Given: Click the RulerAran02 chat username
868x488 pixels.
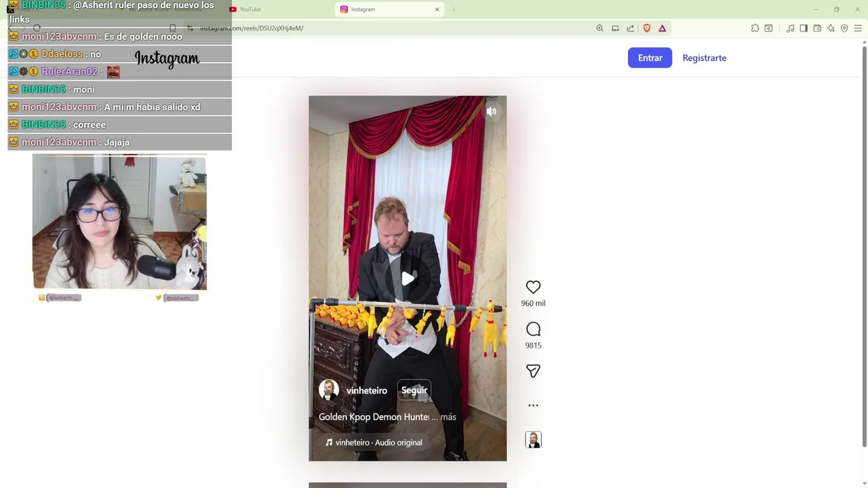Looking at the screenshot, I should click(70, 72).
